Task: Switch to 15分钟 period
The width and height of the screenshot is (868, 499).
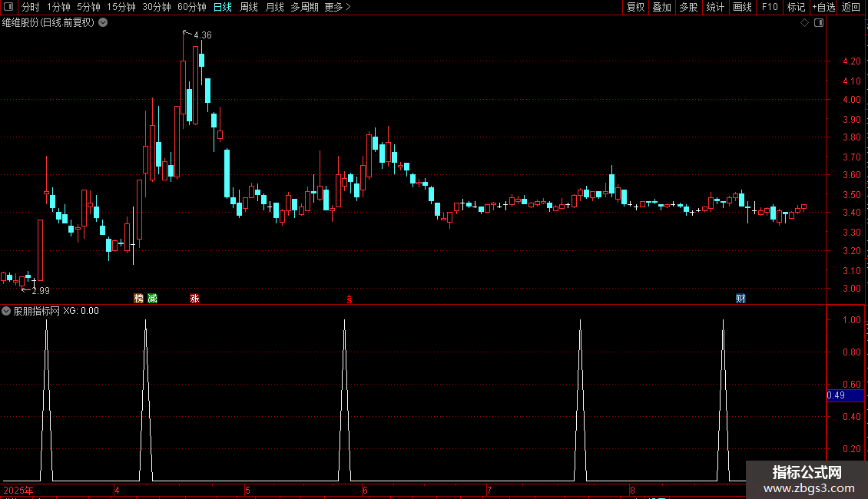Action: (x=121, y=7)
